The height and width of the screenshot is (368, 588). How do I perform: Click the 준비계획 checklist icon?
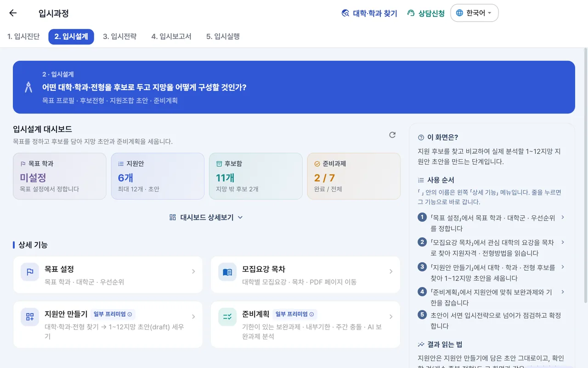[x=227, y=317]
